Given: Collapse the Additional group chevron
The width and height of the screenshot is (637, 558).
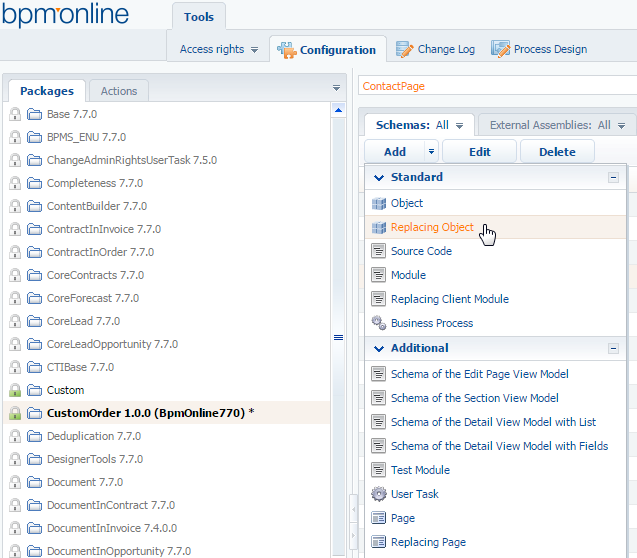Looking at the screenshot, I should pos(379,348).
